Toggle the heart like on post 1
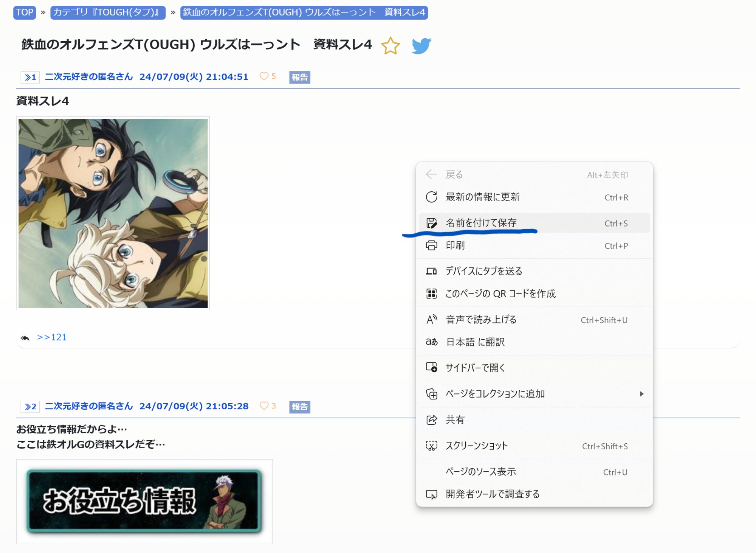Viewport: 756px width, 553px height. (264, 76)
